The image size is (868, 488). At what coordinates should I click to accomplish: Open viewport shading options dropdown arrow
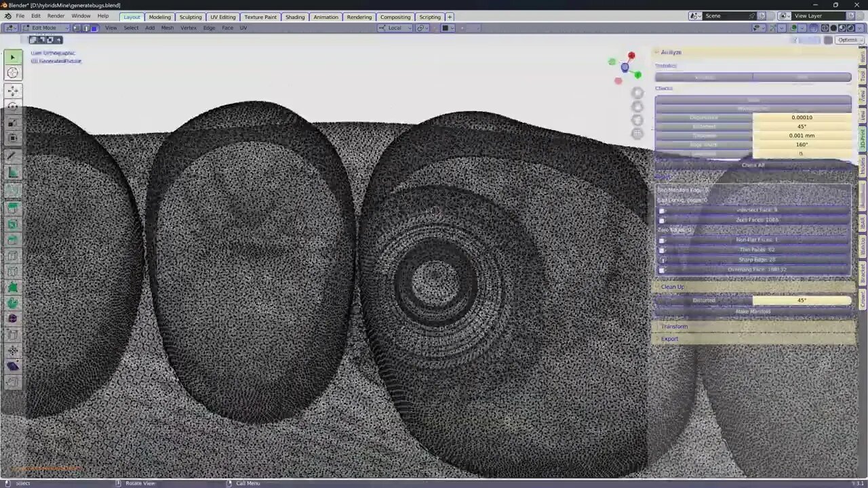[x=858, y=28]
